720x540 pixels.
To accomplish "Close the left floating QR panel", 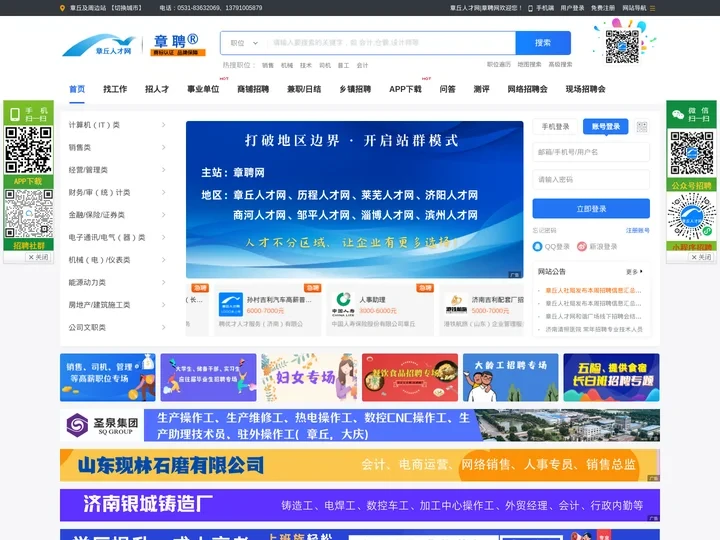I will pyautogui.click(x=38, y=257).
